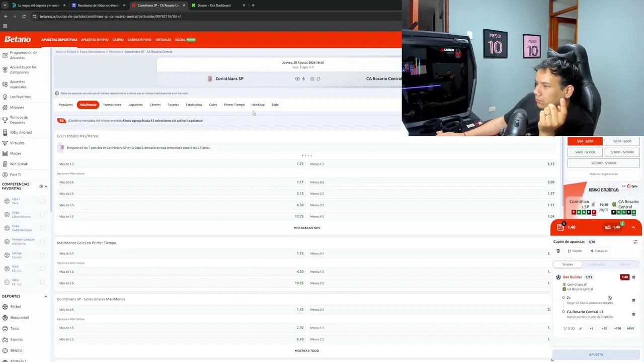Select Más de 0.5 first half odds 1.75
Image resolution: width=644 pixels, height=362 pixels.
182,253
